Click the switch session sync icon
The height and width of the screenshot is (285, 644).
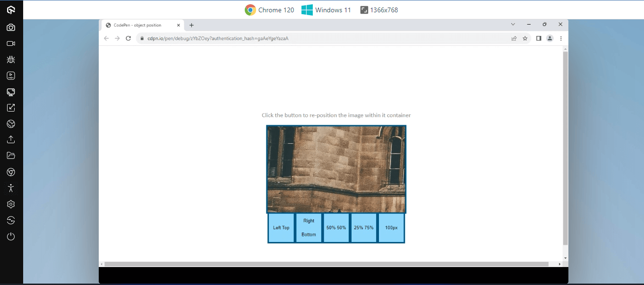point(11,220)
